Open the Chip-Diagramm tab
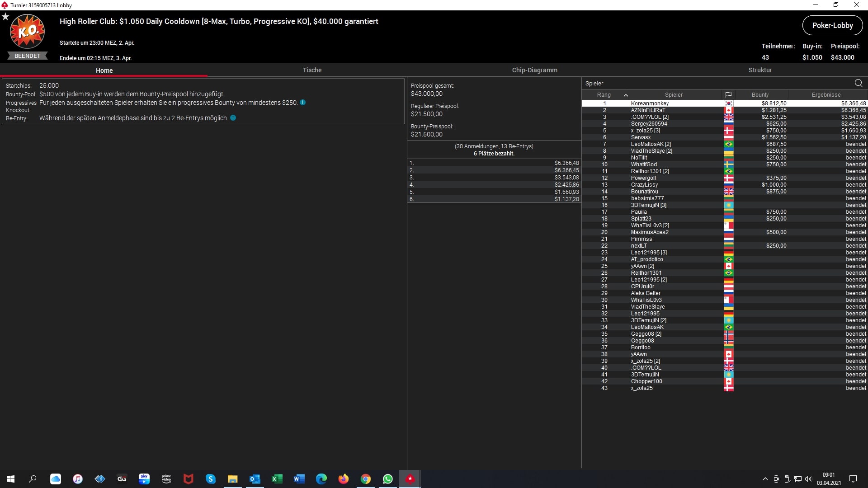868x488 pixels. point(534,70)
